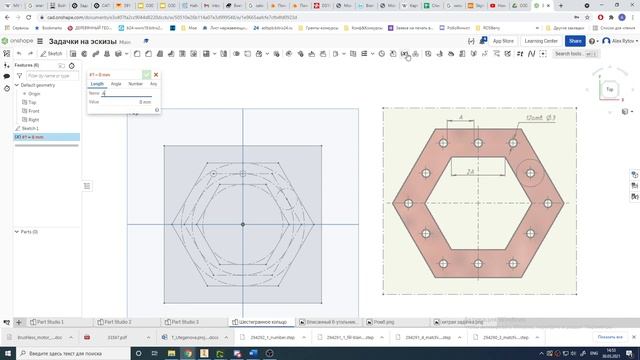
Task: Expand the Transform tool dropdown arrow
Action: click(267, 54)
